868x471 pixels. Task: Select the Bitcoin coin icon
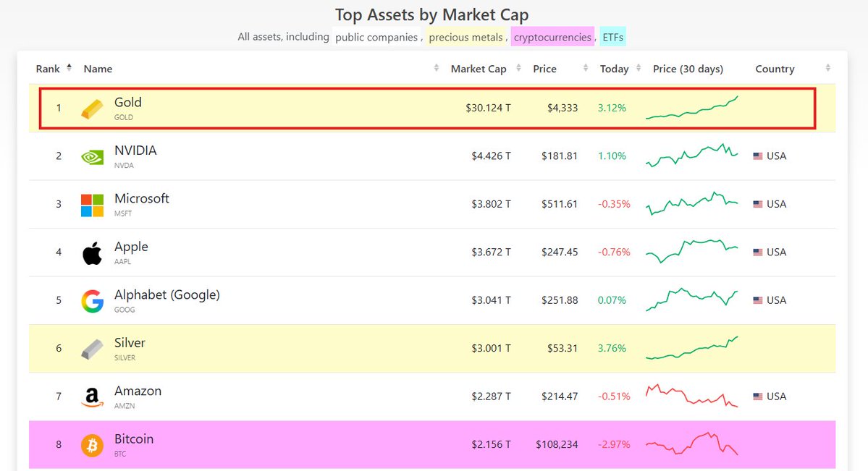point(91,444)
